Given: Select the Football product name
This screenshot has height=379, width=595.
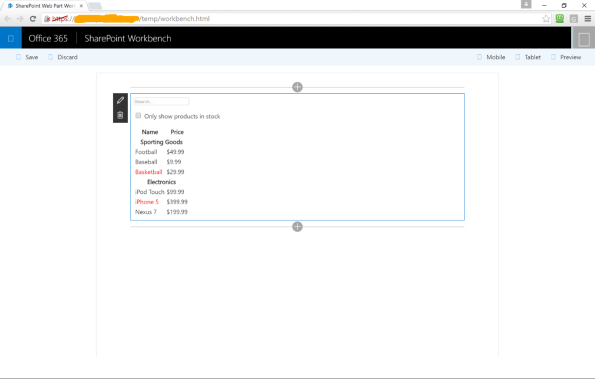Looking at the screenshot, I should [146, 152].
